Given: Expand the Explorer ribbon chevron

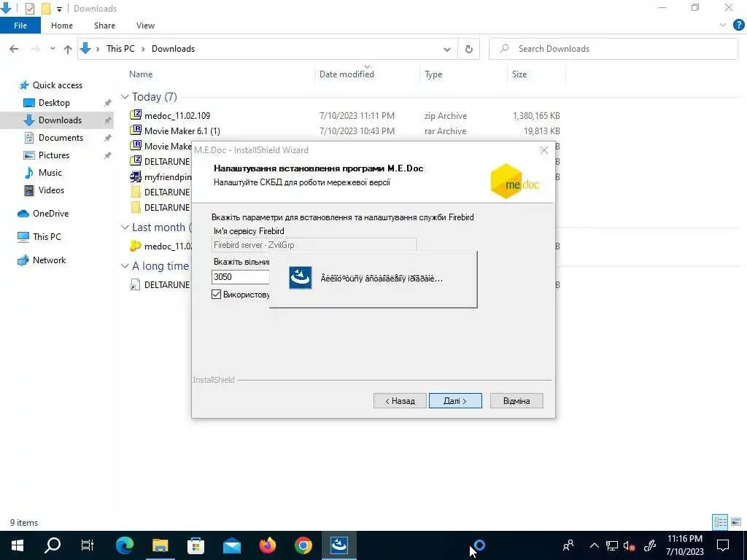Looking at the screenshot, I should pyautogui.click(x=723, y=26).
